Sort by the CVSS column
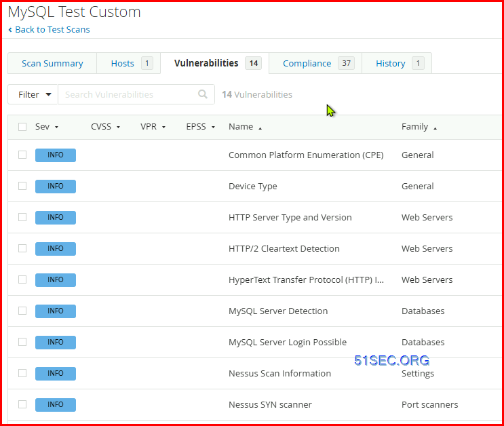Viewport: 504px width, 426px height. click(x=105, y=127)
